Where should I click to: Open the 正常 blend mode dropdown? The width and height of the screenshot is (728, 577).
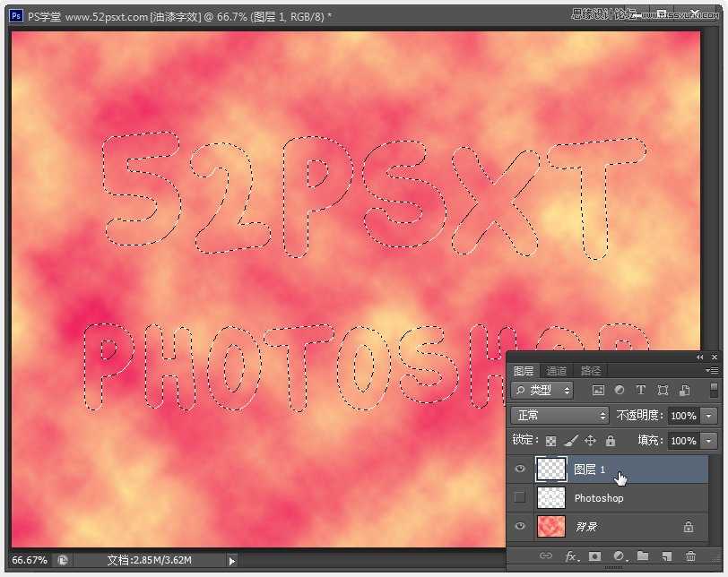[559, 415]
